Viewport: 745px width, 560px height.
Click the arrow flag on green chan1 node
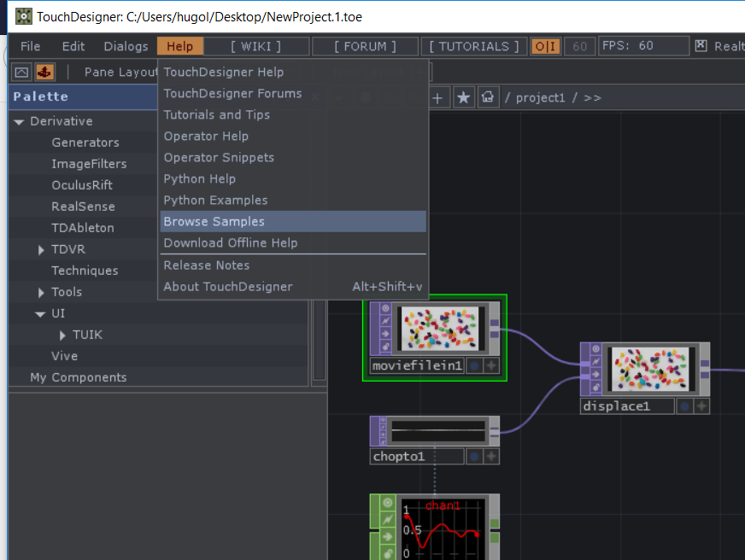tap(388, 537)
